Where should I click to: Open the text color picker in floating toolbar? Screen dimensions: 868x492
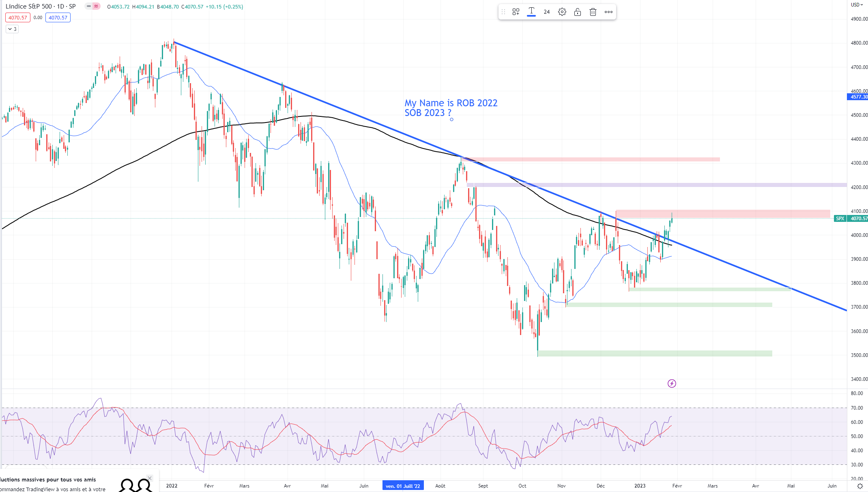click(x=531, y=12)
